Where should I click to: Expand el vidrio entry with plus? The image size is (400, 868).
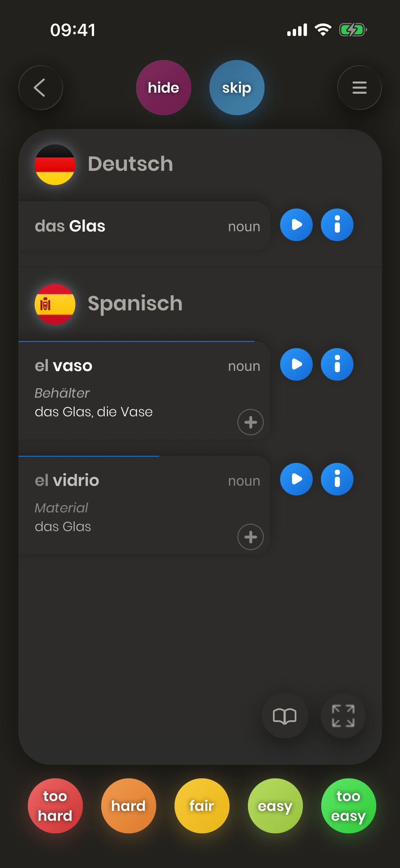tap(250, 537)
